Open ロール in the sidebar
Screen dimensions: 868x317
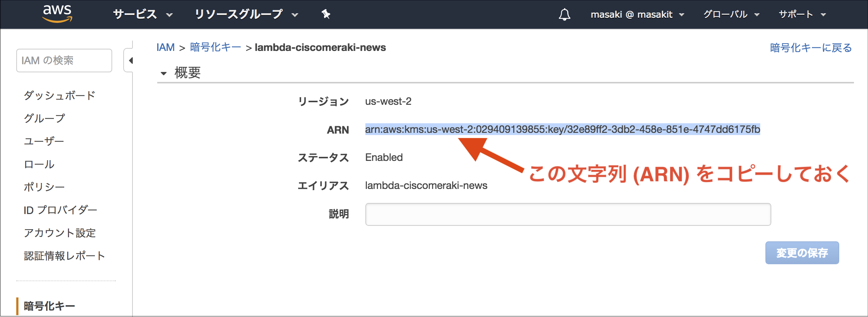[39, 164]
